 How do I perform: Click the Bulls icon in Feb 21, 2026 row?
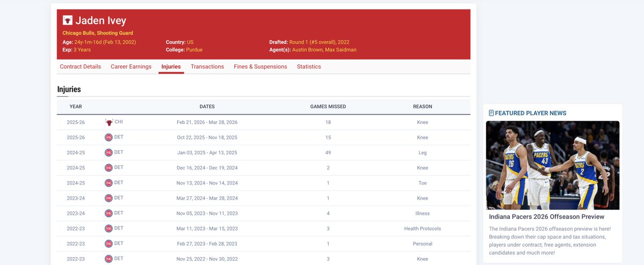tap(109, 122)
